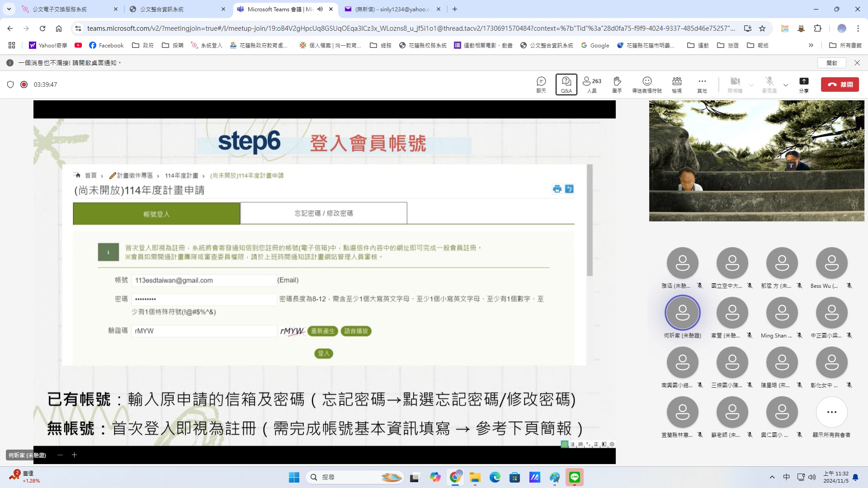Open the Q&A panel

click(x=566, y=84)
